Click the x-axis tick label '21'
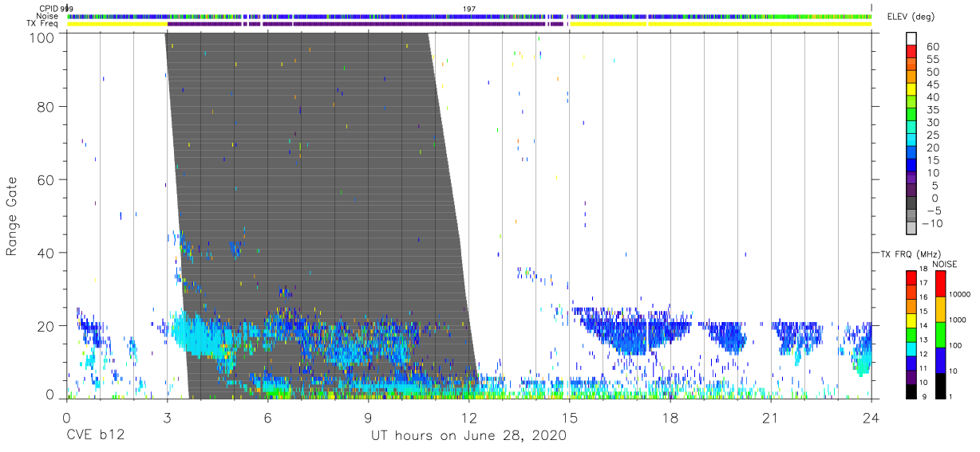This screenshot has height=452, width=980. click(x=770, y=418)
